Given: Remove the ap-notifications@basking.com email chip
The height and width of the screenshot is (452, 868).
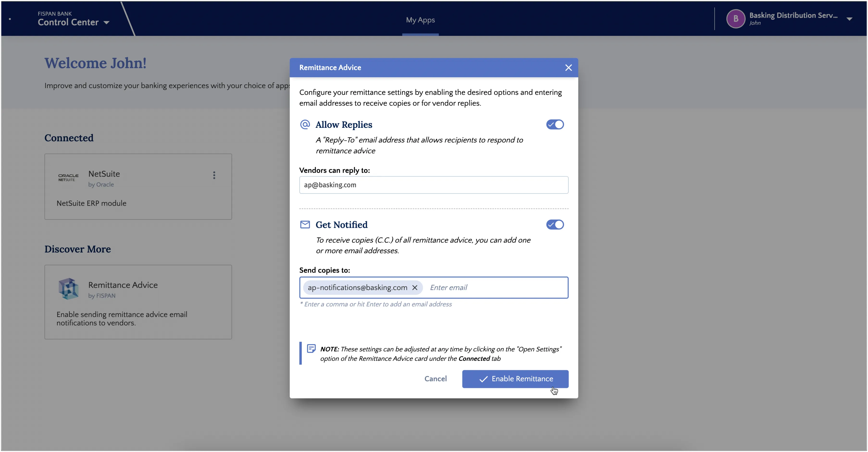Looking at the screenshot, I should tap(415, 288).
